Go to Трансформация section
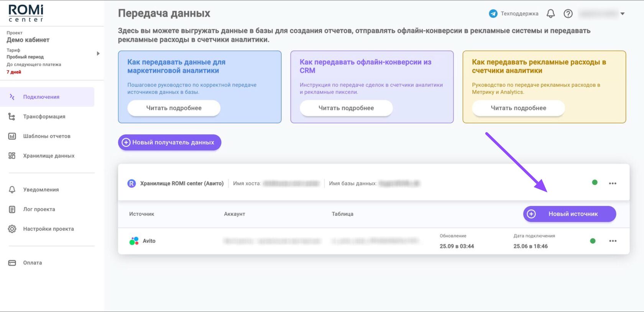The height and width of the screenshot is (312, 644). [44, 116]
